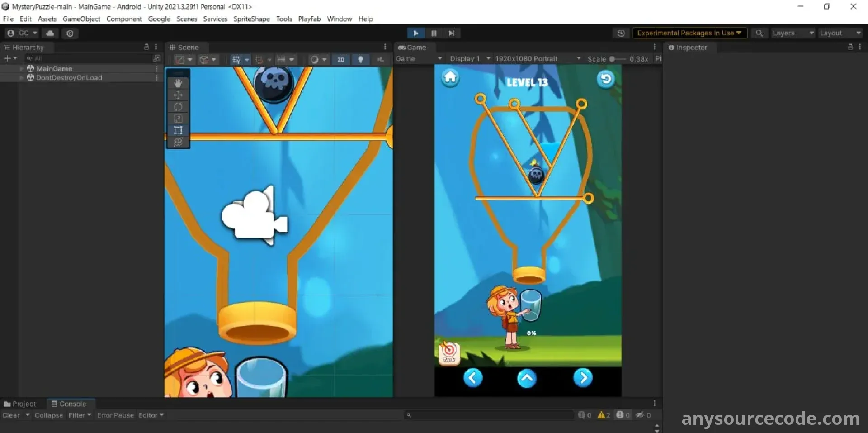The image size is (868, 433).
Task: Click the home button in game view
Action: 450,78
